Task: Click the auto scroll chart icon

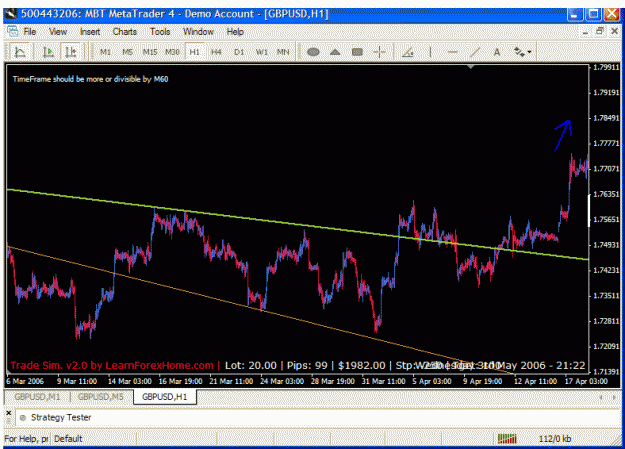Action: tap(71, 52)
